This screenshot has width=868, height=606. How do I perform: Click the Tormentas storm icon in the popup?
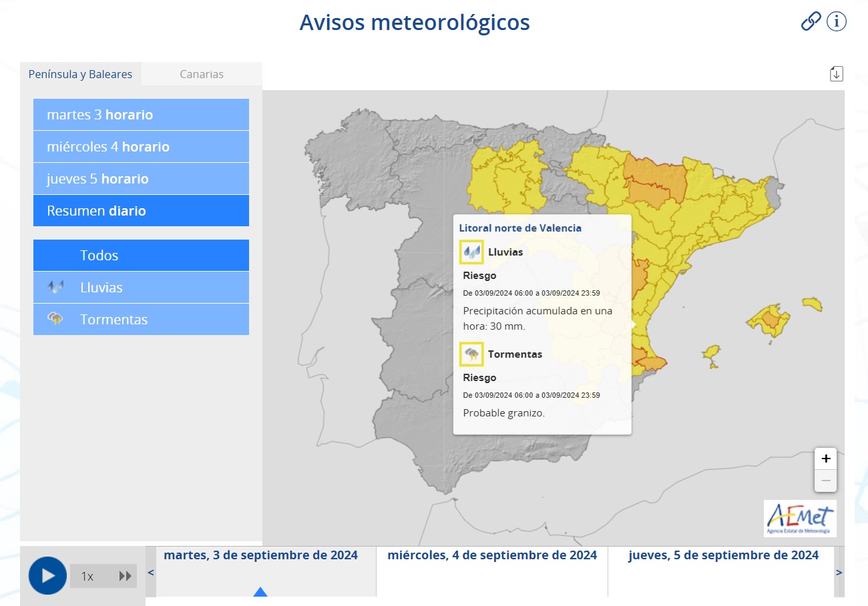(x=471, y=354)
